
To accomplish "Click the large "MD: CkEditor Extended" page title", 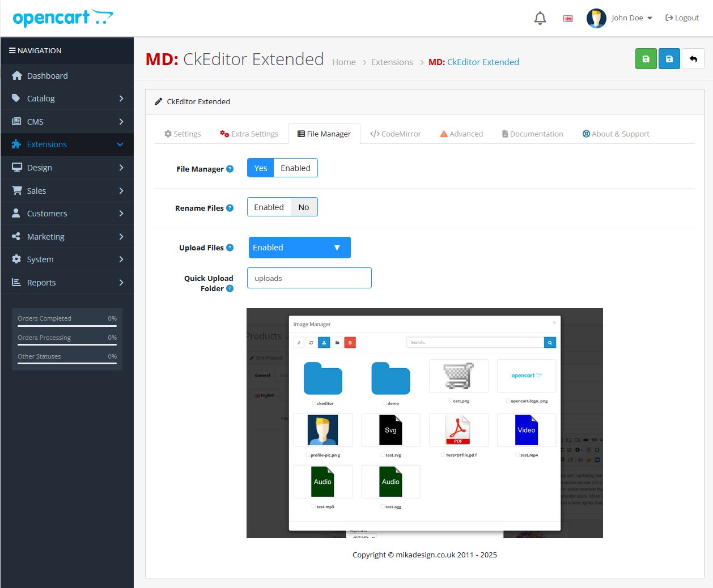I will 235,59.
